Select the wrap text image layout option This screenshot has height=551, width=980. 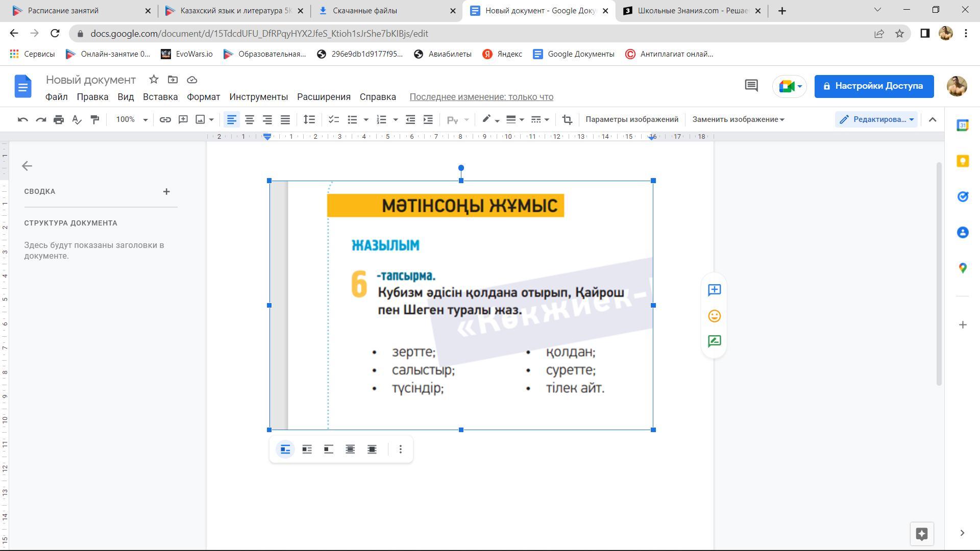[307, 449]
